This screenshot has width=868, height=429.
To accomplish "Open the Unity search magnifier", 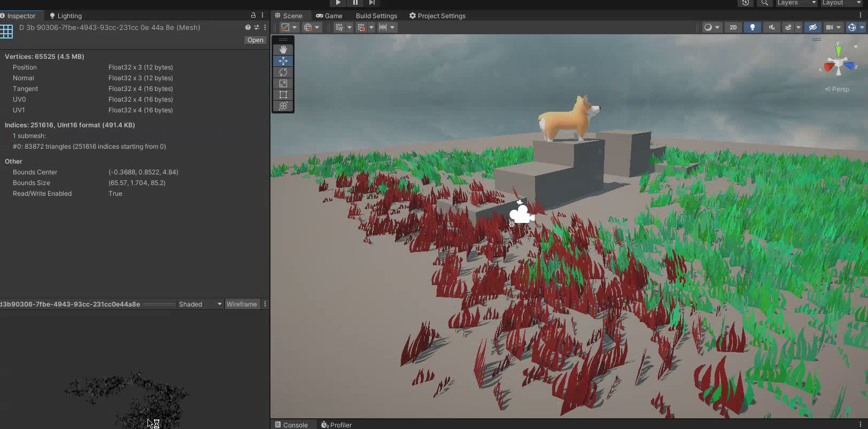I will point(765,3).
